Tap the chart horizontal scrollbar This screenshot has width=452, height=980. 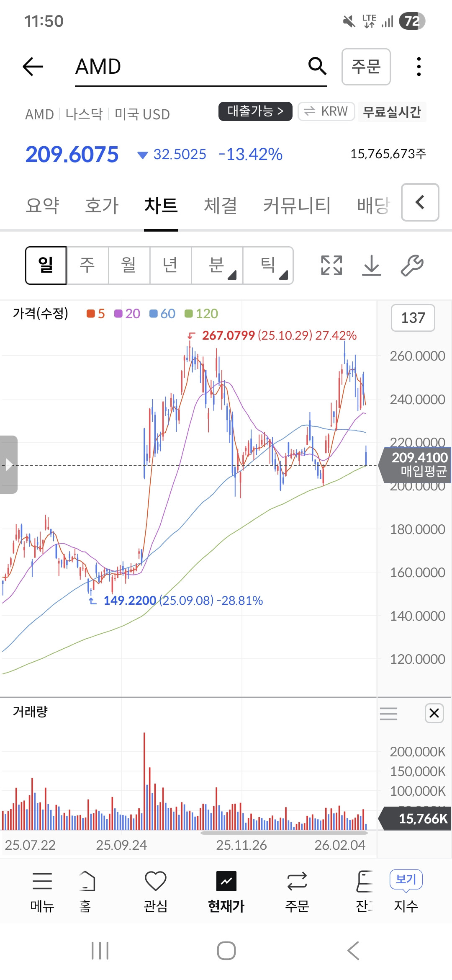point(284,833)
